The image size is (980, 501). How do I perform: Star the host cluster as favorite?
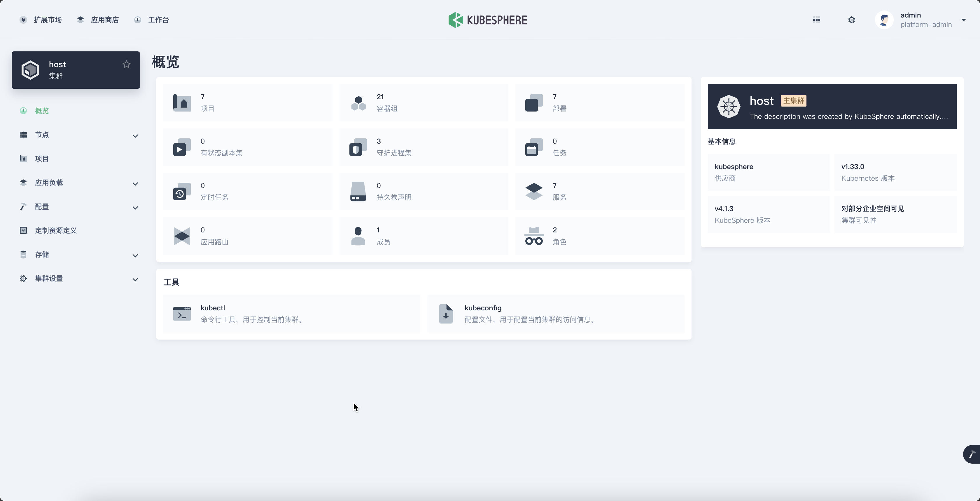tap(127, 64)
